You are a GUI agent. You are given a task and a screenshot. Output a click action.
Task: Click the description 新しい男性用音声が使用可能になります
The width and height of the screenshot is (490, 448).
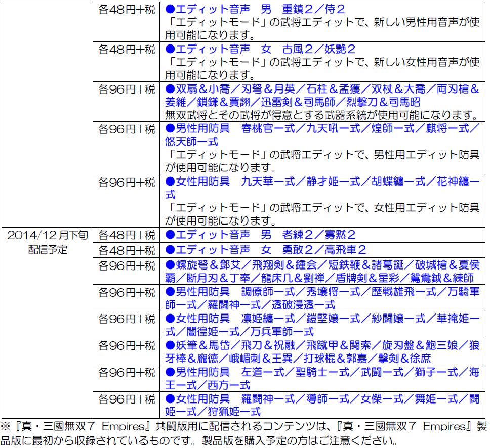click(x=322, y=28)
